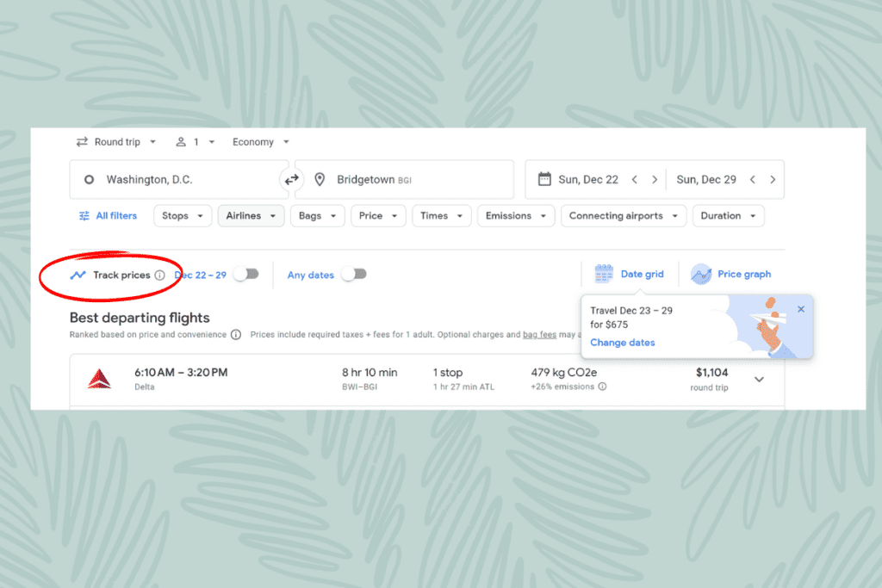882x588 pixels.
Task: Click the location pin in the Bridgetown field
Action: (319, 179)
